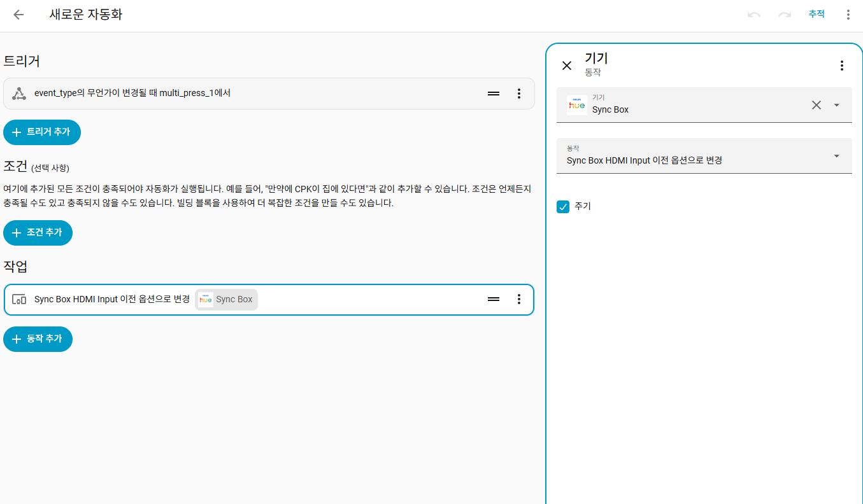Select the trigger text event_type multi_press_1
The height and width of the screenshot is (504, 863).
pyautogui.click(x=132, y=94)
